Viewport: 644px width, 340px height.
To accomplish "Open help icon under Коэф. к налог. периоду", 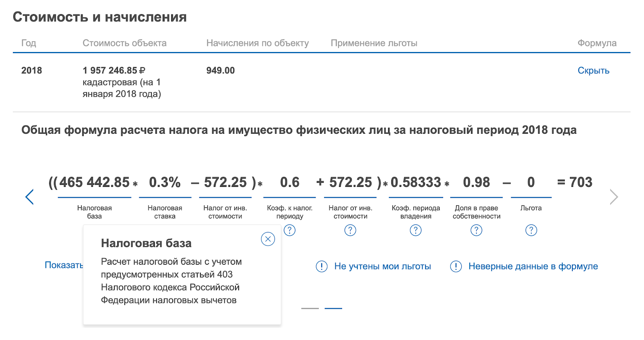I will pyautogui.click(x=289, y=230).
